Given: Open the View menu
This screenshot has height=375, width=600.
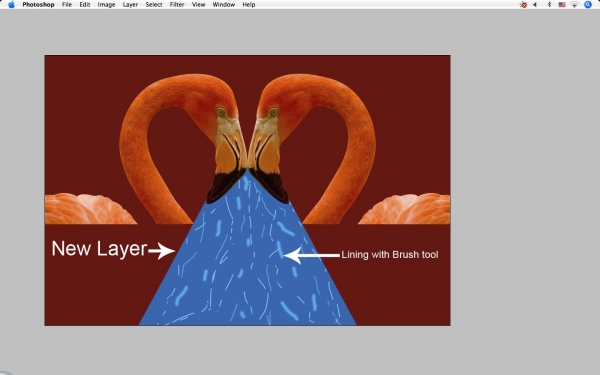Looking at the screenshot, I should (198, 5).
